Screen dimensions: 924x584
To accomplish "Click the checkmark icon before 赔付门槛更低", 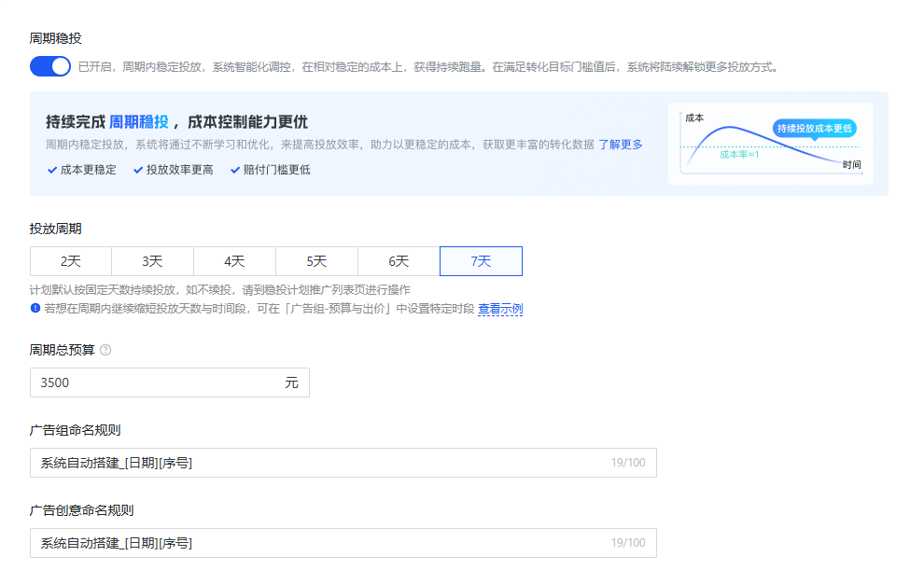I will point(235,171).
